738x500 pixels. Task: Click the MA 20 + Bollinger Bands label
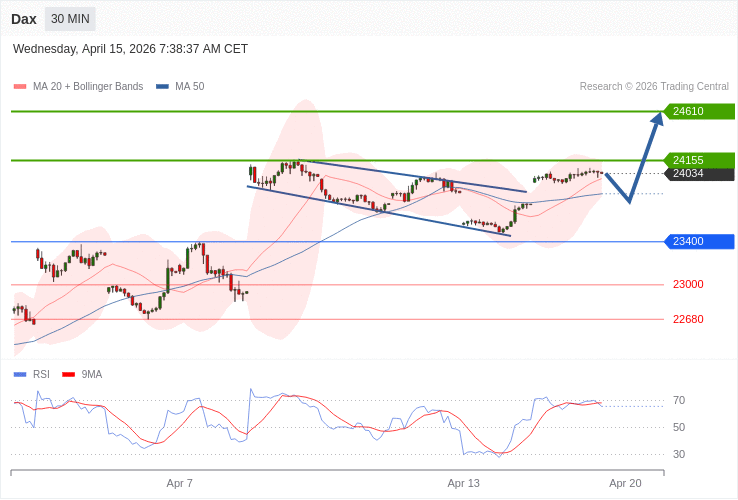pyautogui.click(x=88, y=87)
